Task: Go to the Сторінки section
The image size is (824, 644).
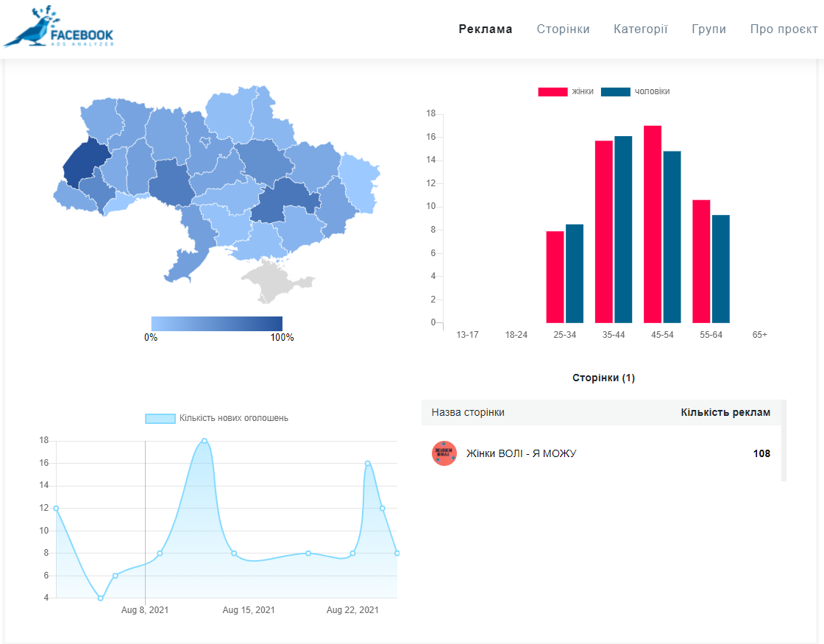Action: [x=563, y=29]
